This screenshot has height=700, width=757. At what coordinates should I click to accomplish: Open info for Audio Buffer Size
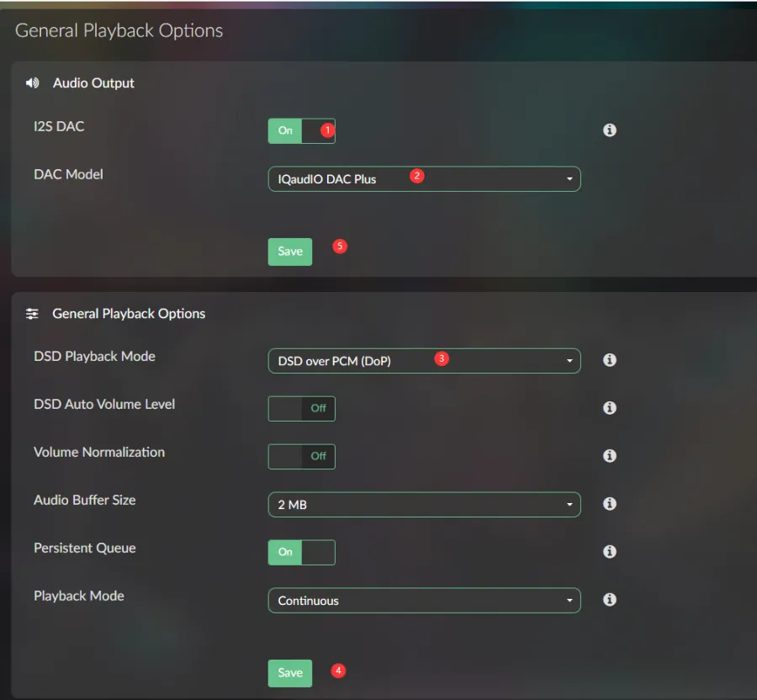point(609,503)
